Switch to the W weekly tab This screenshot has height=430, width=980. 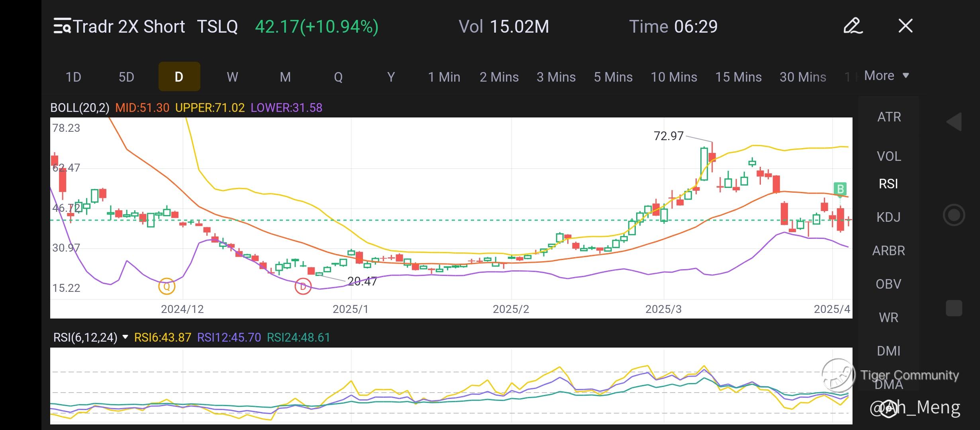click(232, 77)
